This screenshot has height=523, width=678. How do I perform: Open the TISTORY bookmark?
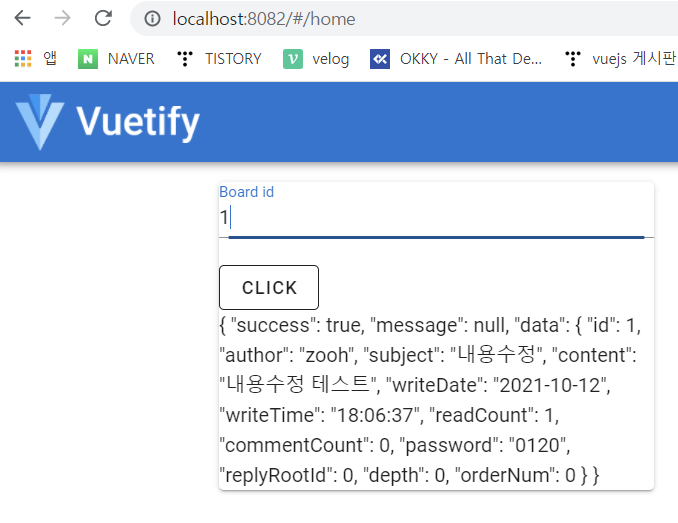(219, 59)
